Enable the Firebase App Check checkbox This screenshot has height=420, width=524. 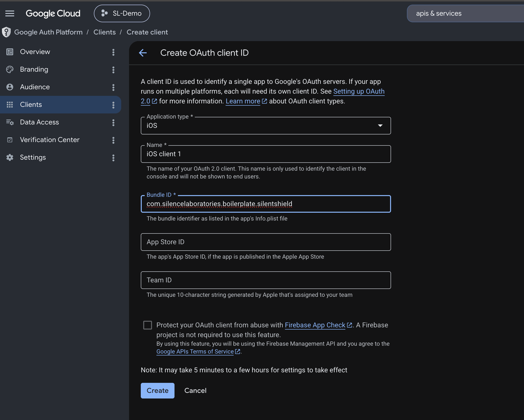[148, 325]
